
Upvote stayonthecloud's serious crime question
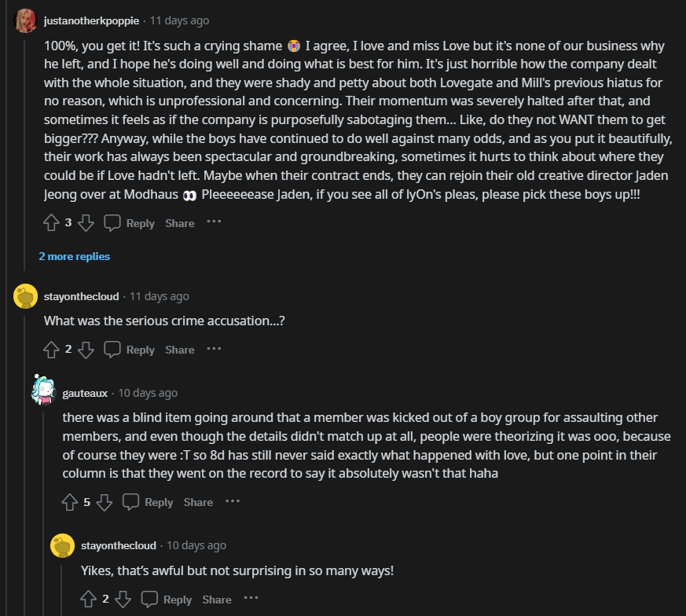[x=51, y=350]
